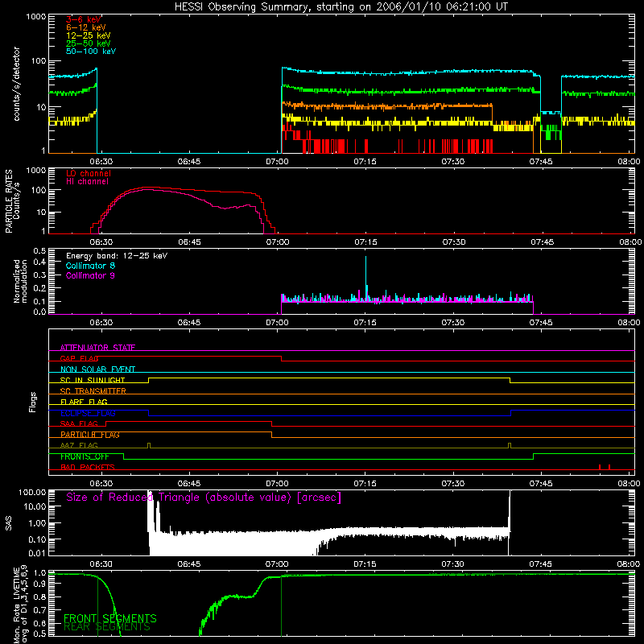Select the Collimator 8 legend label

[x=90, y=266]
